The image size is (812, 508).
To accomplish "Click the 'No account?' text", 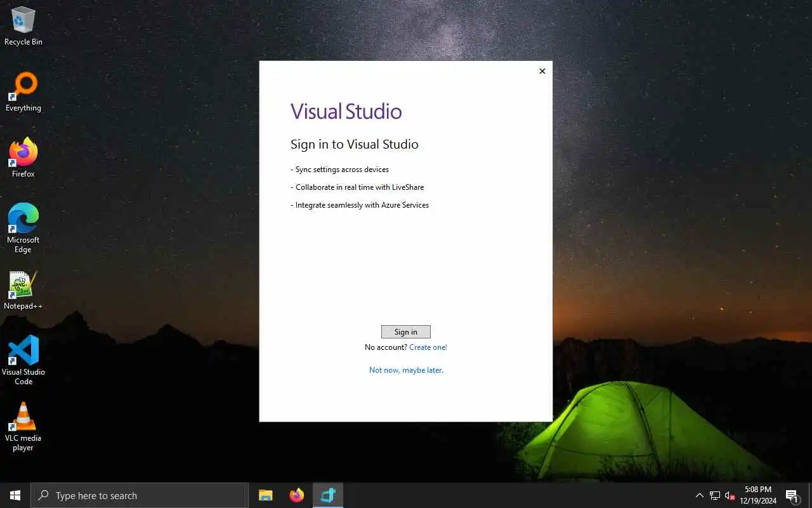I will click(x=386, y=347).
